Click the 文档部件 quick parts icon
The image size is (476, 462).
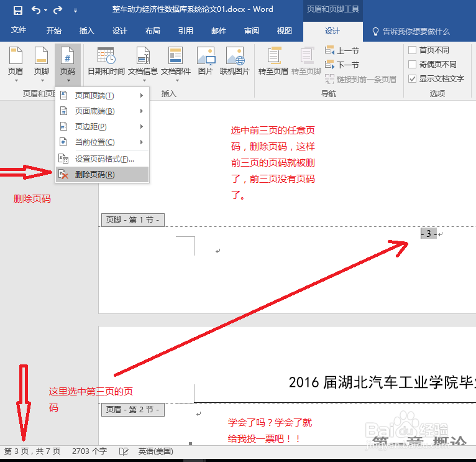click(175, 55)
